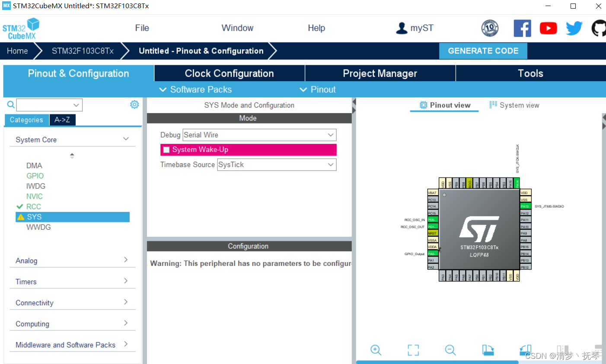Viewport: 606px width, 364px height.
Task: Open the Debug mode dropdown
Action: click(x=259, y=135)
